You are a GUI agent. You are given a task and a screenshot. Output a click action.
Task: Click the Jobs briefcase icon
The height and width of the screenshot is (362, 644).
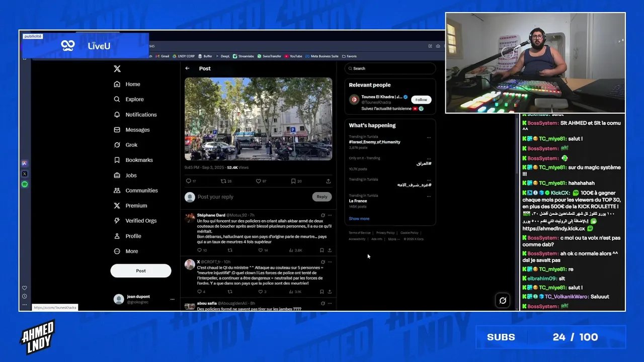[117, 175]
